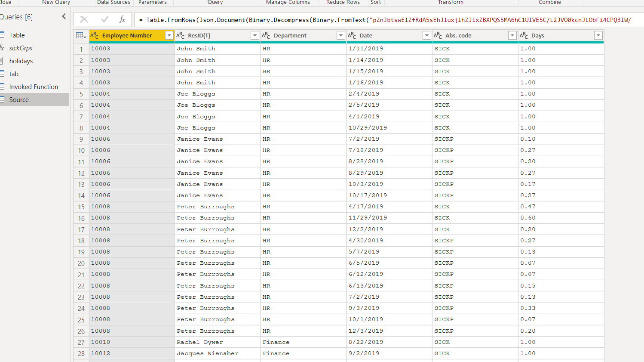Viewport: 644px width, 362px height.
Task: Open the table corner menu icon
Action: pyautogui.click(x=81, y=36)
